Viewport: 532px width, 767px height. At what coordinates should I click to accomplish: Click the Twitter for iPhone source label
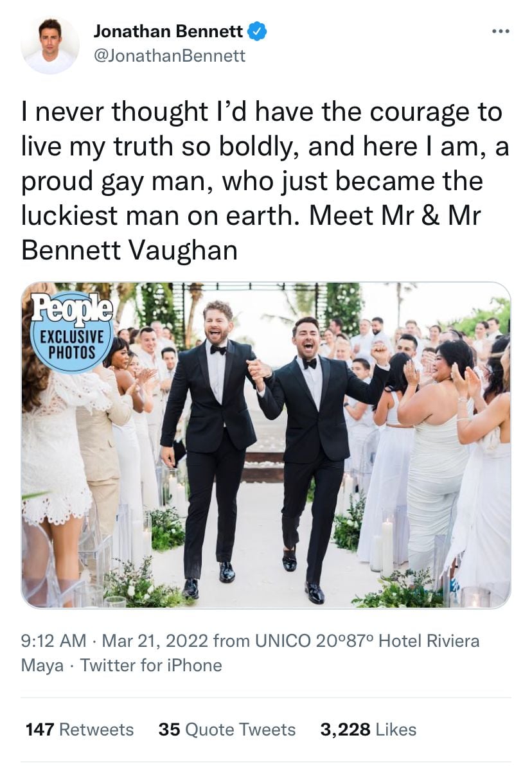click(x=151, y=666)
